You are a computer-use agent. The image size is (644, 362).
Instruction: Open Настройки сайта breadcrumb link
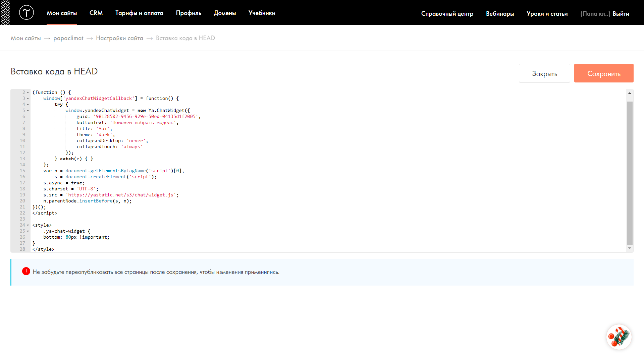(x=119, y=38)
